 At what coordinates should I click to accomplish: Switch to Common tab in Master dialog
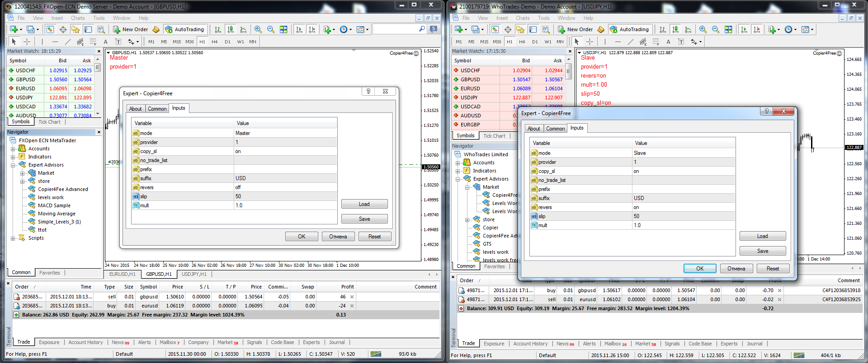pyautogui.click(x=157, y=109)
